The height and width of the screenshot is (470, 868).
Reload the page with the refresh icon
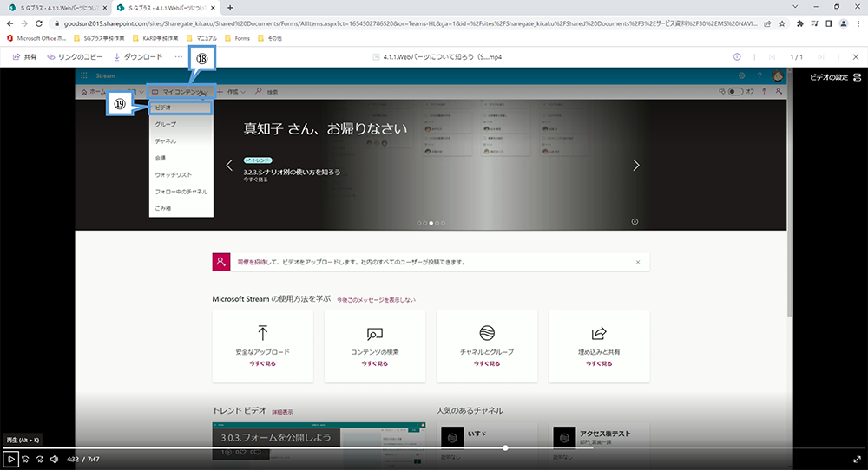coord(39,23)
